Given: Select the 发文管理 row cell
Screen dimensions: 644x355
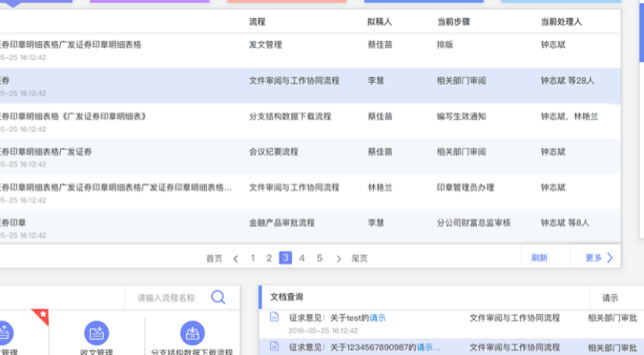Looking at the screenshot, I should coord(265,45).
